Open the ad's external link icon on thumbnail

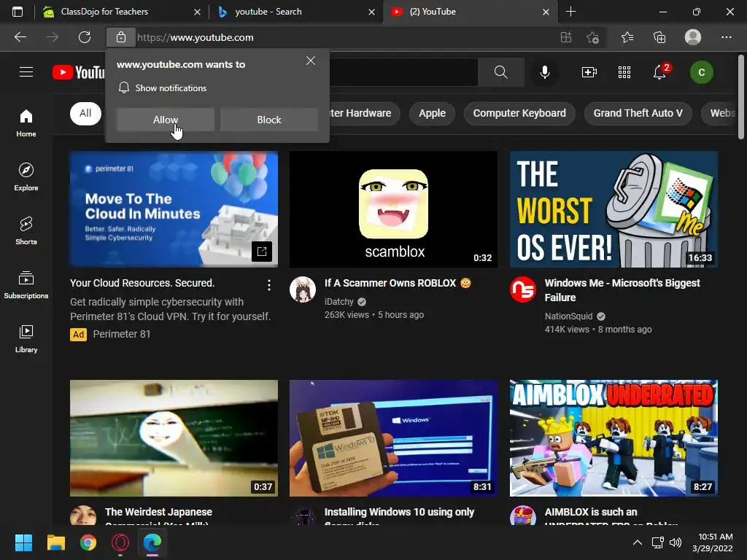pos(262,251)
